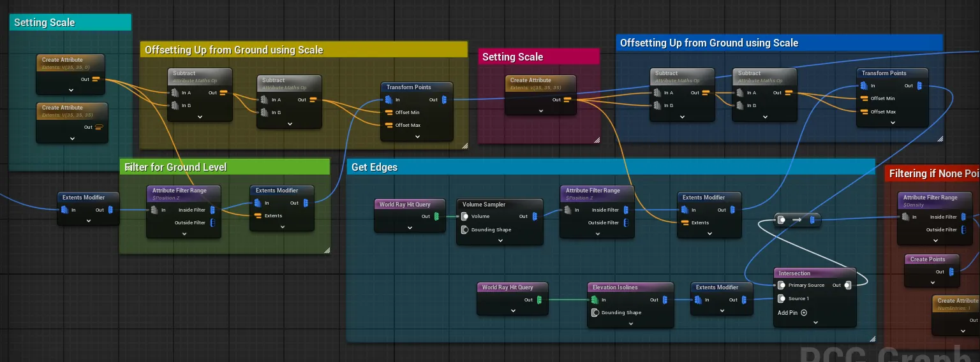This screenshot has height=362, width=980.
Task: Click Outside Filter pin in Get Edges filter node
Action: click(626, 223)
